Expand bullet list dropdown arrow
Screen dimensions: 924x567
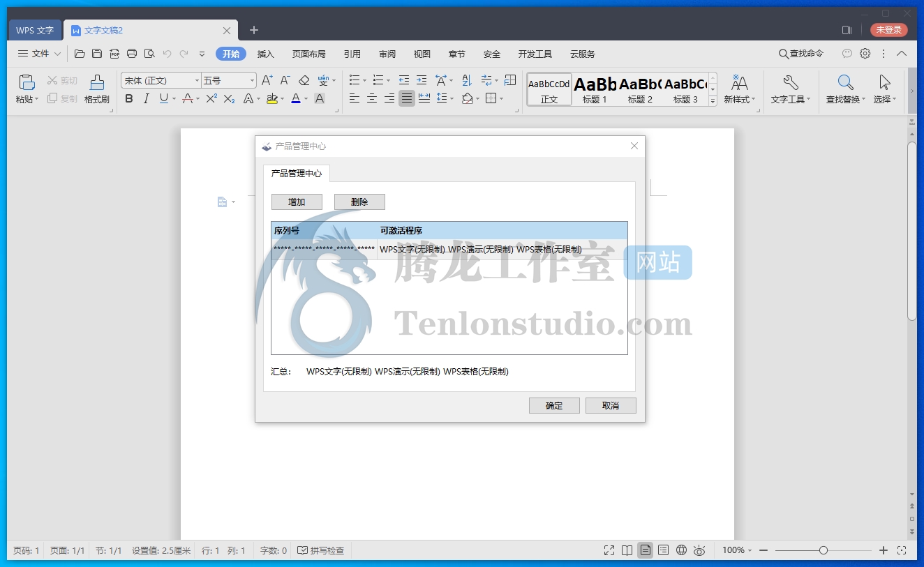coord(365,80)
